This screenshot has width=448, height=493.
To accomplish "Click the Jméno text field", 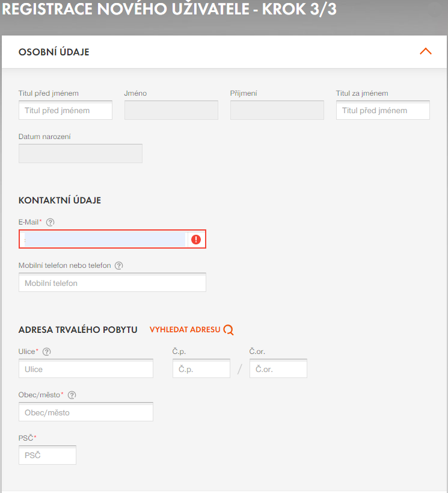I will (x=171, y=111).
